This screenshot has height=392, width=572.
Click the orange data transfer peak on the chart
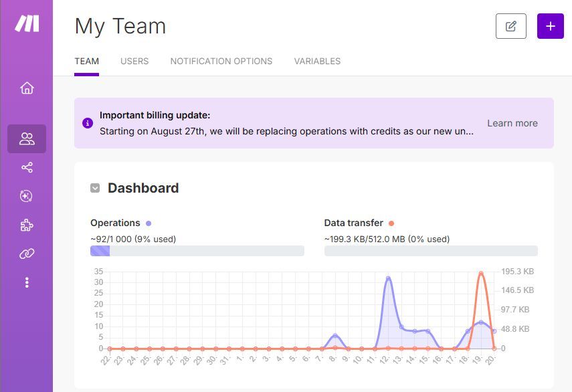pyautogui.click(x=480, y=273)
